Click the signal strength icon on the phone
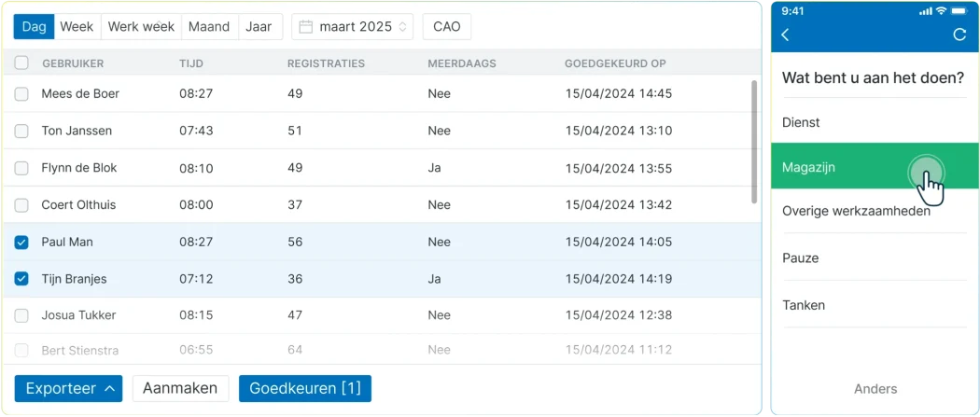The height and width of the screenshot is (417, 980). click(x=926, y=11)
